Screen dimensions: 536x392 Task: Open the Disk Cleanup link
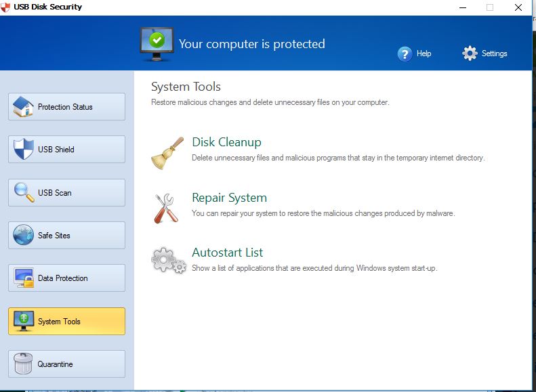226,142
